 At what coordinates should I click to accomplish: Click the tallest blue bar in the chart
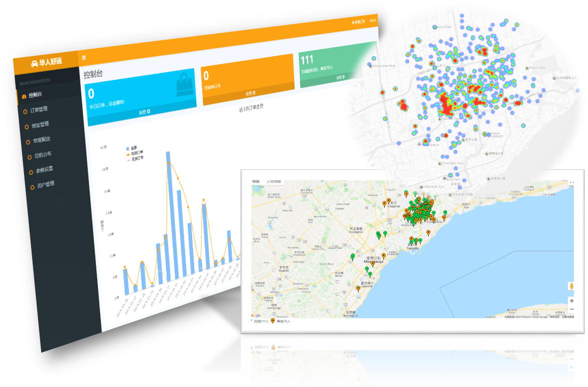pos(173,216)
